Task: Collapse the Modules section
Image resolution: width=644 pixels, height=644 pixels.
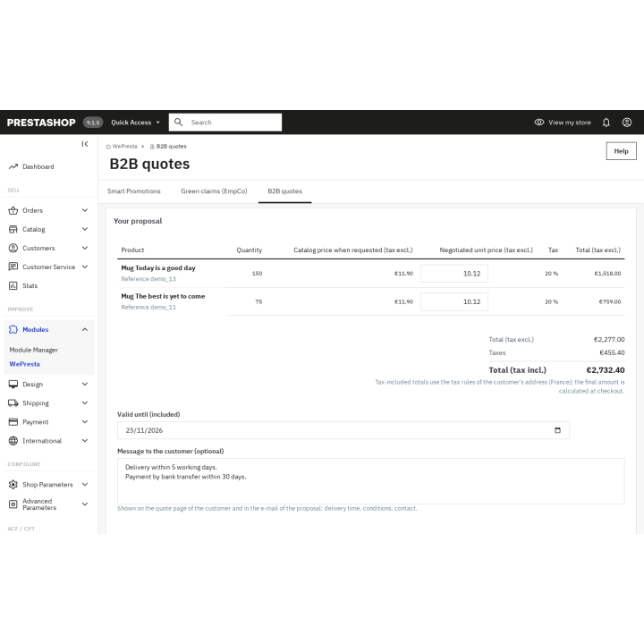Action: (x=85, y=330)
